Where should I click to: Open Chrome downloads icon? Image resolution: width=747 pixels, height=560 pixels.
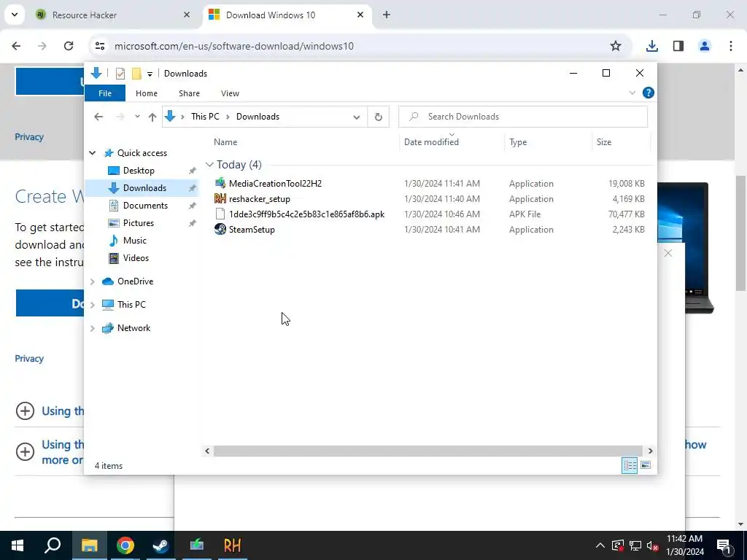(x=651, y=46)
